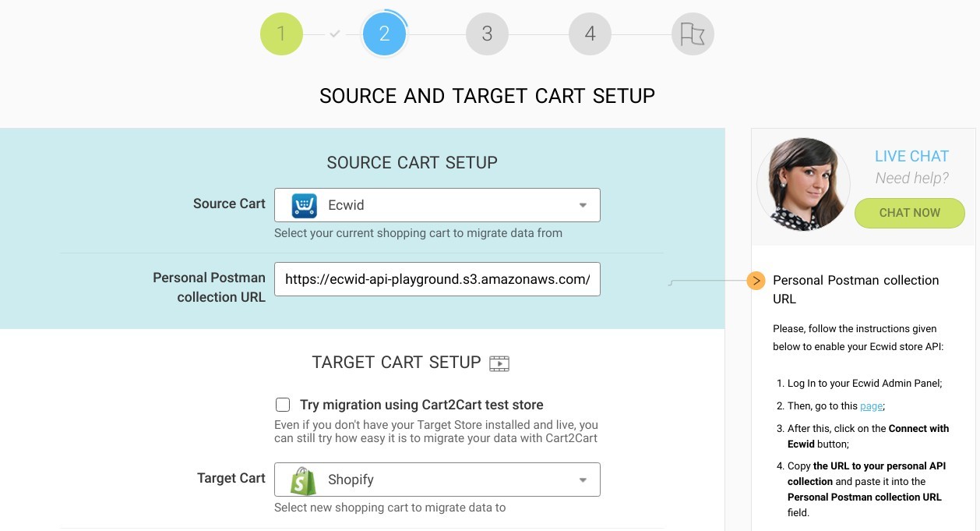Click the Ecwid cart logo icon
The image size is (980, 531).
tap(305, 206)
